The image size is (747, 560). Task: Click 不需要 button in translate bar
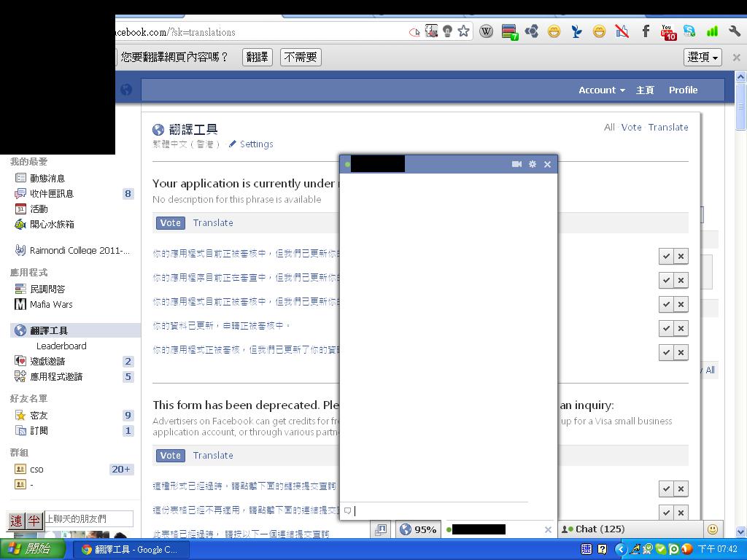301,57
